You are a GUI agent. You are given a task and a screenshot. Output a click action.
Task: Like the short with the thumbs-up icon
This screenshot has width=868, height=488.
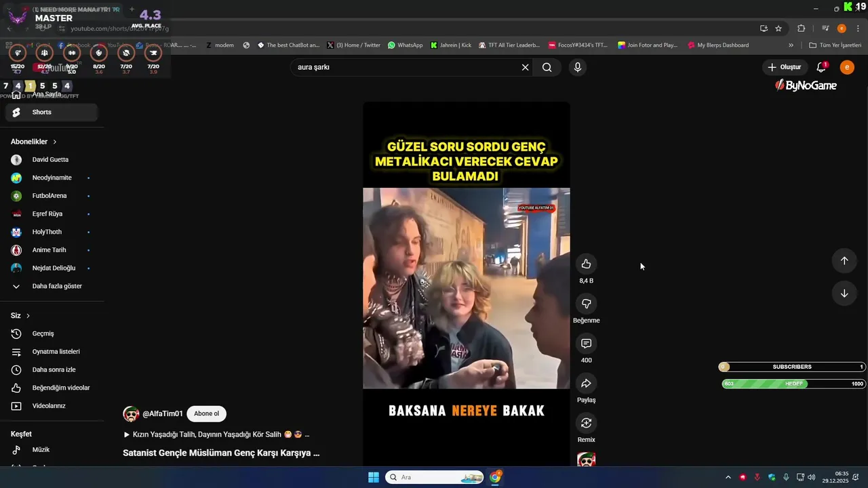point(586,264)
